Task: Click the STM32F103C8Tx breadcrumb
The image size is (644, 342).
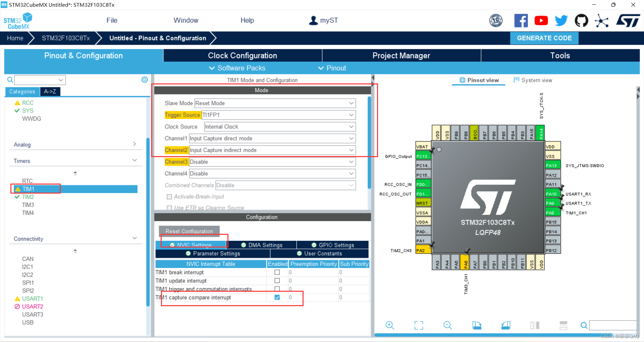Action: 66,38
